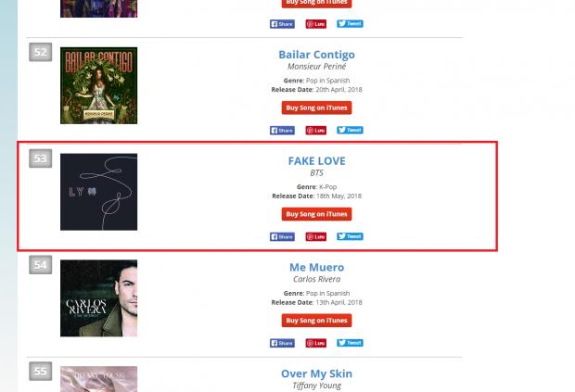Open the Bailar Contigo album cover
Image resolution: width=575 pixels, height=392 pixels.
(98, 85)
